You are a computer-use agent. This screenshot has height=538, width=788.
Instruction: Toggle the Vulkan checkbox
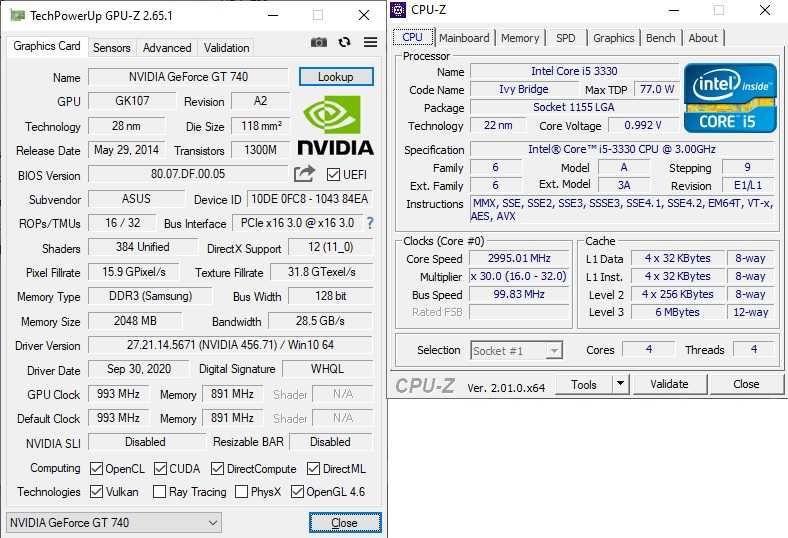point(96,491)
